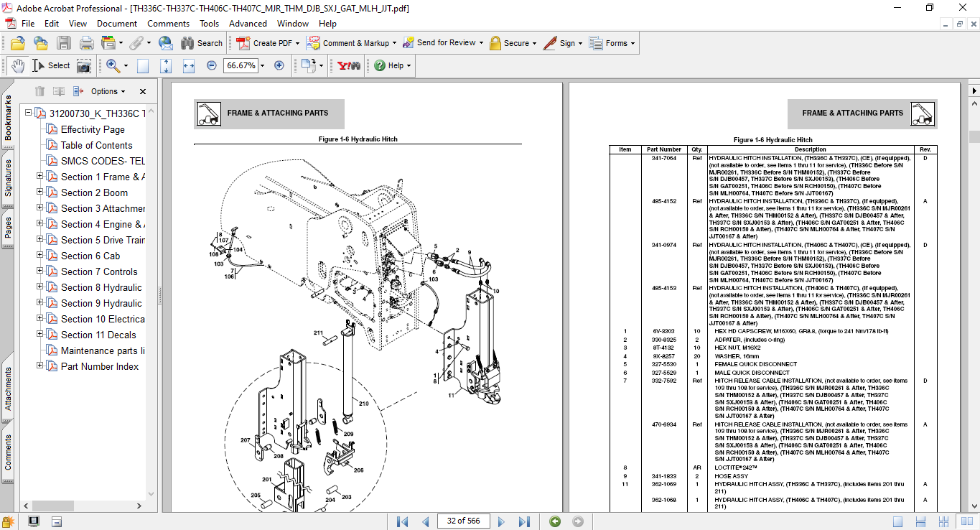Open the Table of Contents bookmark
This screenshot has height=530, width=980.
tap(96, 145)
